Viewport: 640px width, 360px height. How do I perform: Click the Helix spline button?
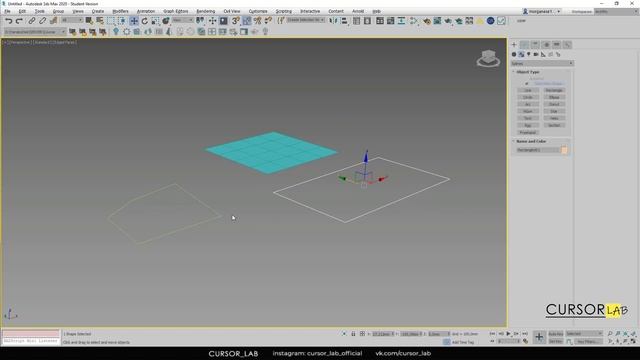[x=554, y=118]
